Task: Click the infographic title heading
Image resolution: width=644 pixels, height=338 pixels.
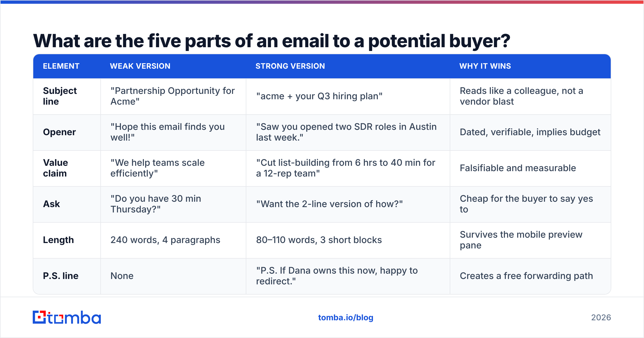Action: [x=272, y=41]
